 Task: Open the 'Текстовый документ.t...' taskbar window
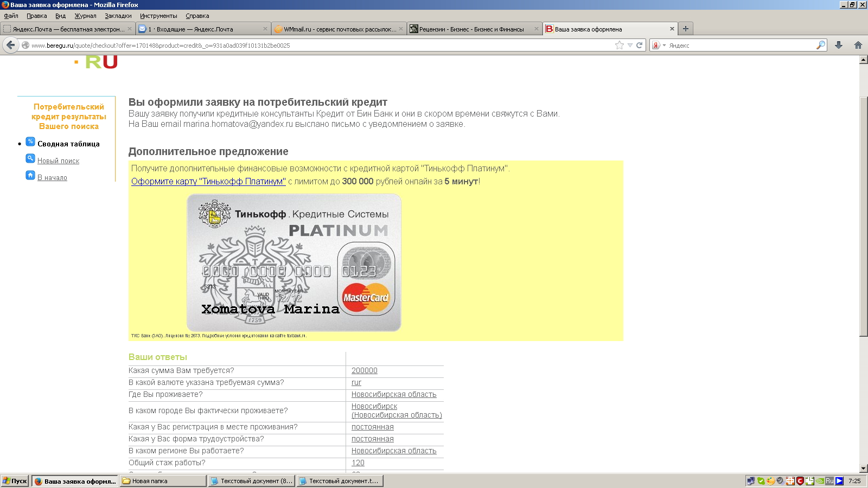point(340,481)
